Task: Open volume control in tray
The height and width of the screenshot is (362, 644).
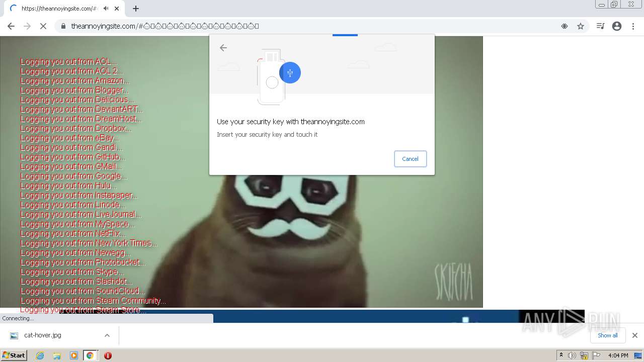Action: (x=572, y=355)
